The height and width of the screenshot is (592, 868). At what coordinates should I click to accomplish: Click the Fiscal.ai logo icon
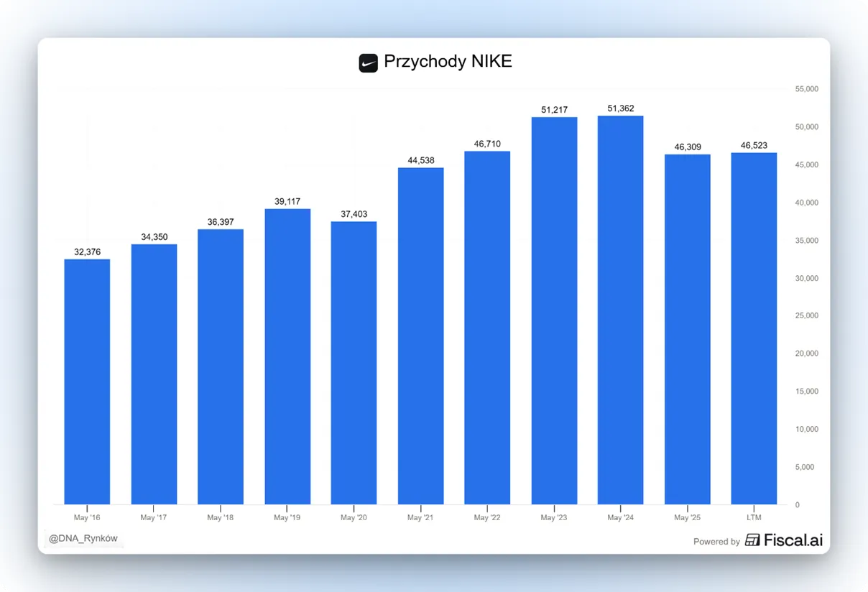(752, 540)
